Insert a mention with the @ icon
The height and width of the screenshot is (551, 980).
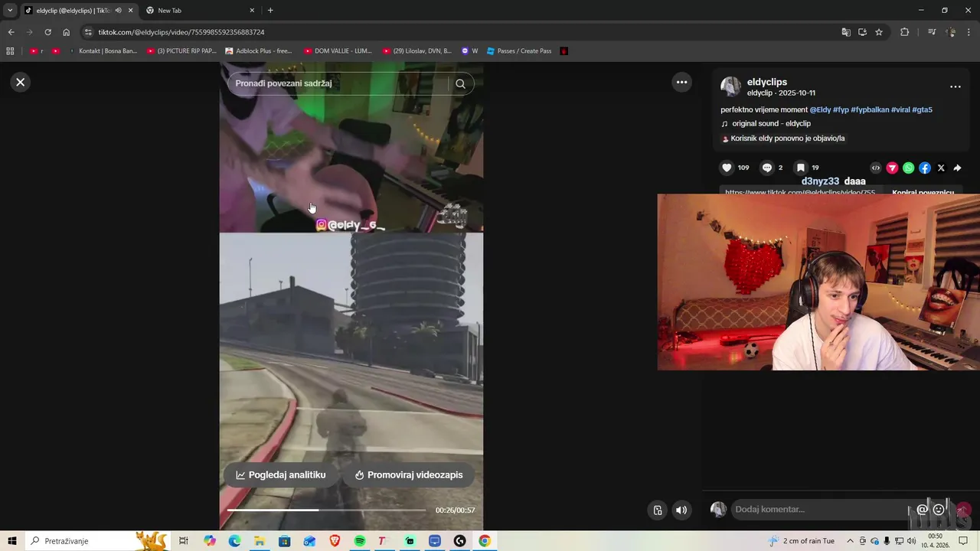tap(923, 510)
